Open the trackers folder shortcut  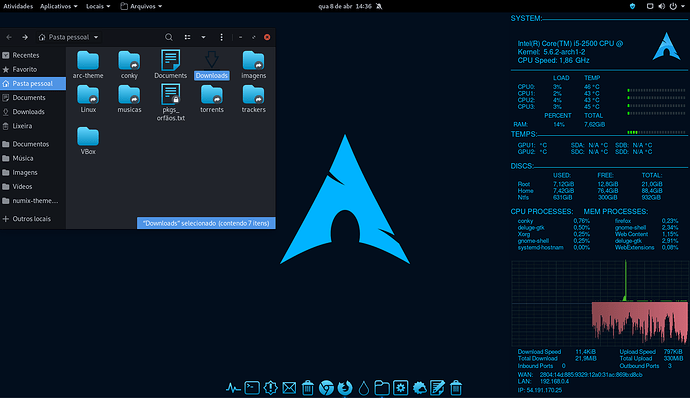[253, 99]
